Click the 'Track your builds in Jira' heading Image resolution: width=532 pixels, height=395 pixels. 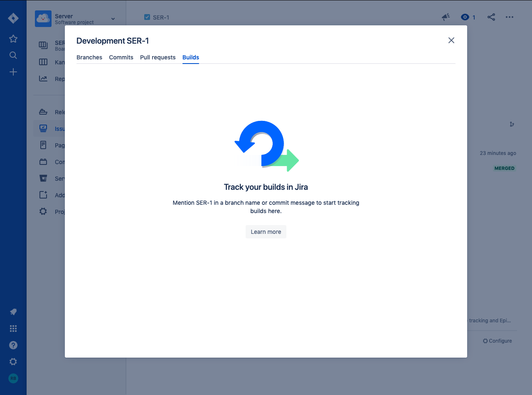[x=266, y=187]
